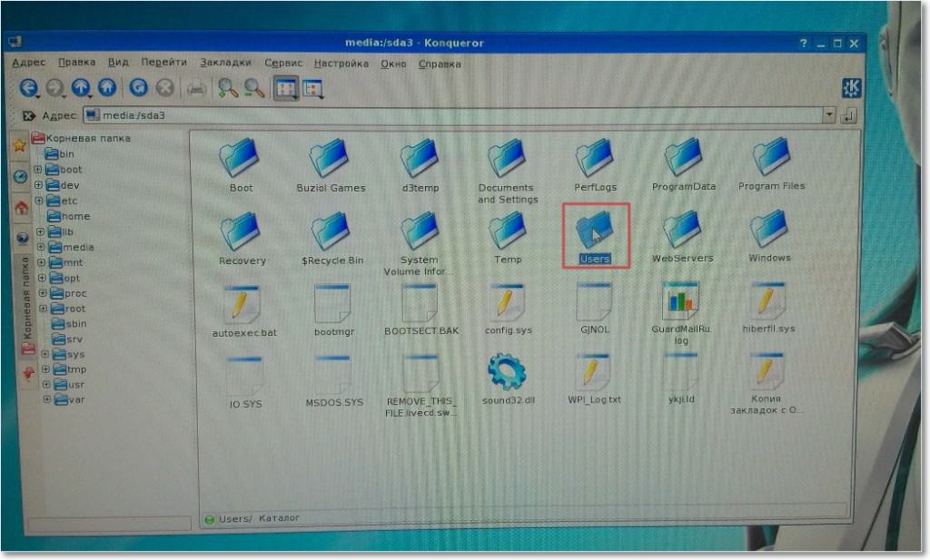
Task: Select the home folder in tree
Action: point(74,216)
